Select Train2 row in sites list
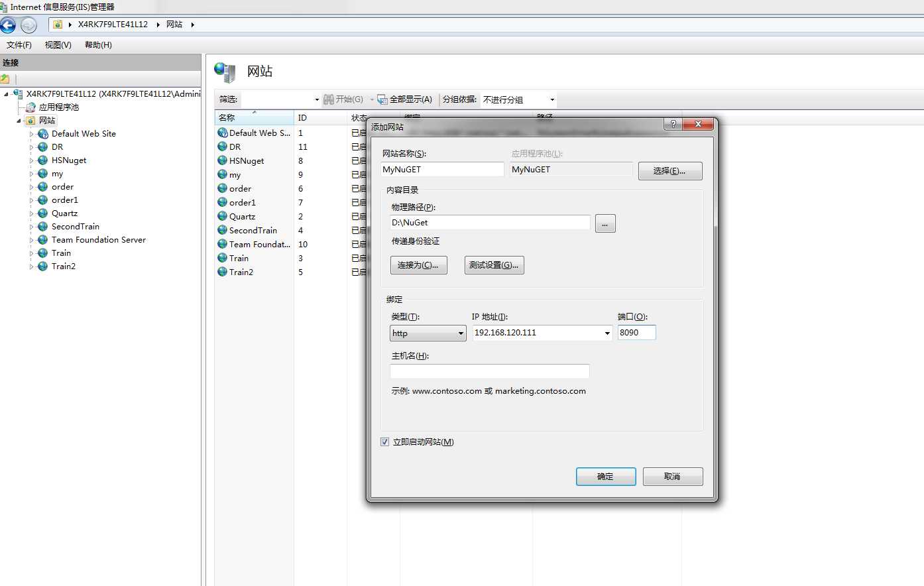The image size is (924, 586). [x=241, y=272]
